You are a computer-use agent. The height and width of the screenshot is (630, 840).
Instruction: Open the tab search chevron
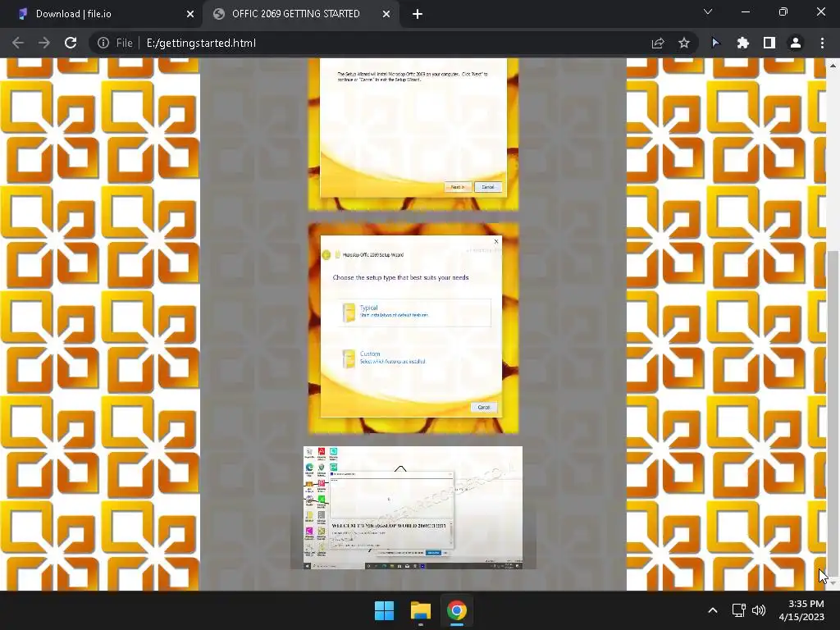tap(708, 11)
